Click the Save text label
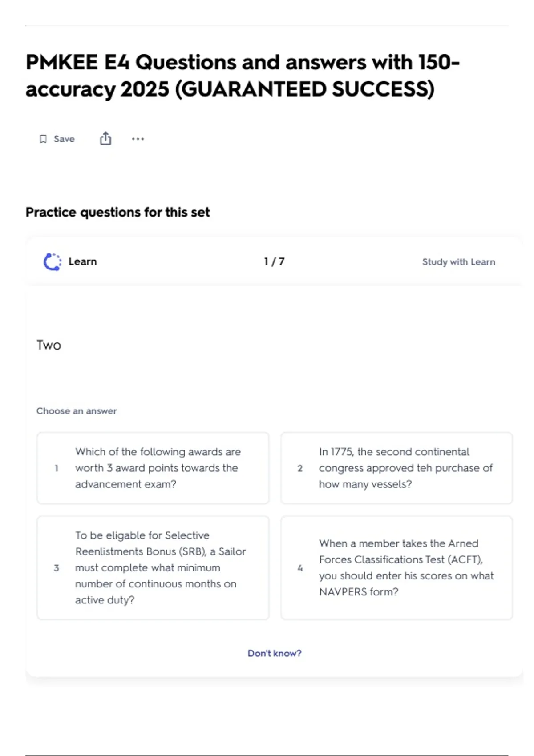The image size is (534, 756). 64,139
